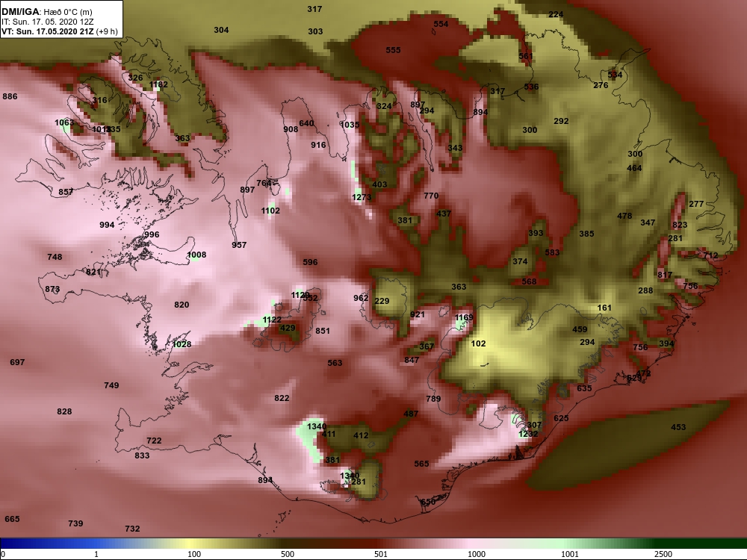Click the map value '292'
The height and width of the screenshot is (560, 747).
pos(561,121)
